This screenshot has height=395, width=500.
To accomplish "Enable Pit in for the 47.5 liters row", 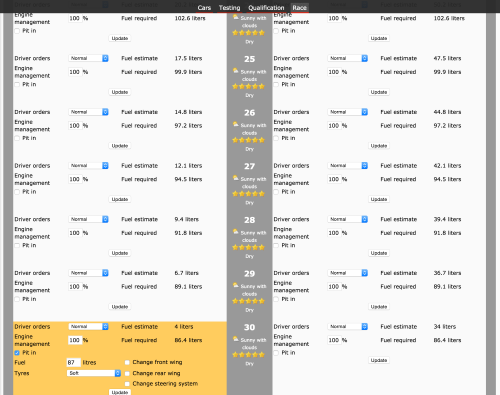I will (x=276, y=85).
